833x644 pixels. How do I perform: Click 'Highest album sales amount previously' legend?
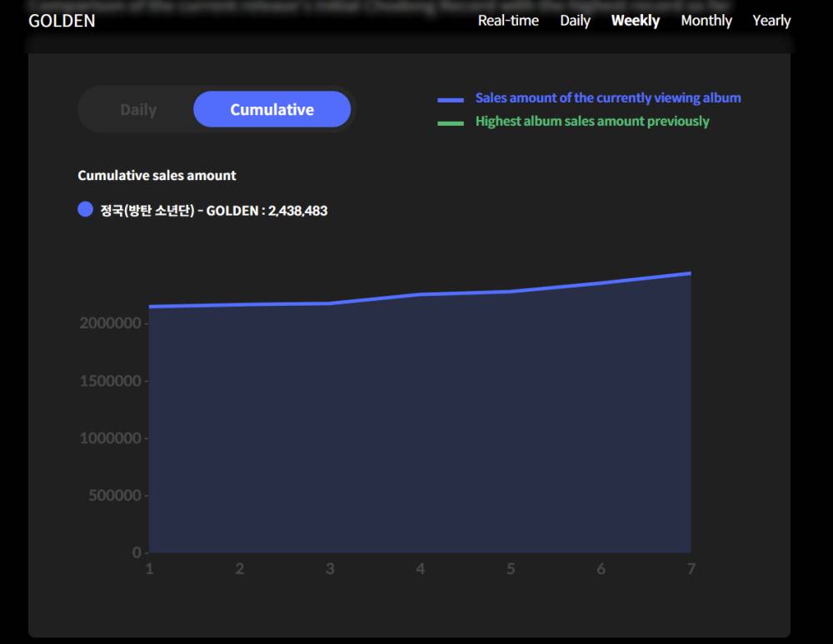click(x=591, y=122)
